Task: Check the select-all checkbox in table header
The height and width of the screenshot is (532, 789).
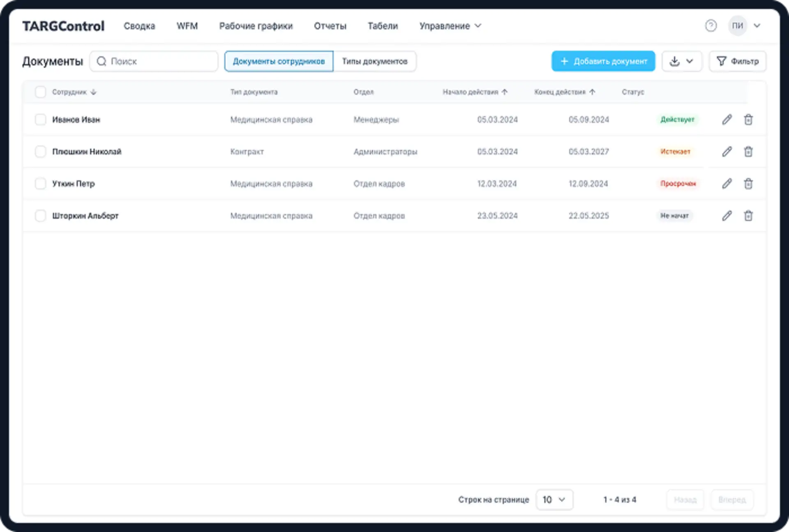Action: (x=40, y=92)
